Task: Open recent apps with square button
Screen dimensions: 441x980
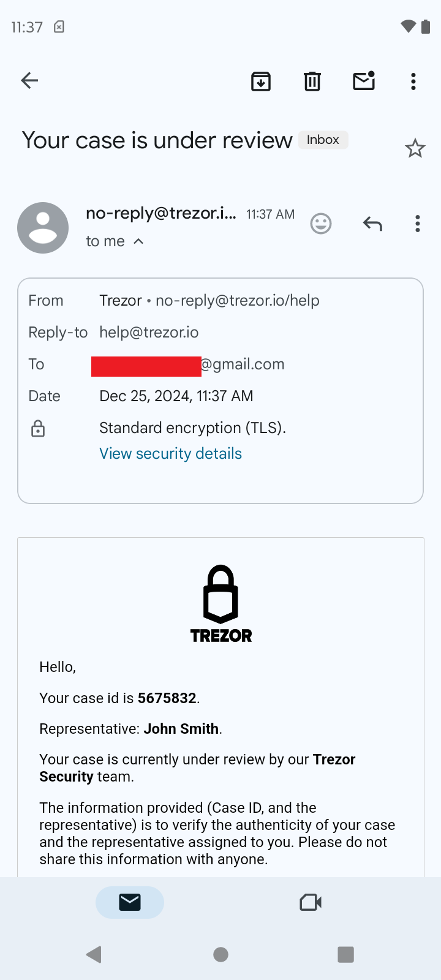Action: click(345, 954)
